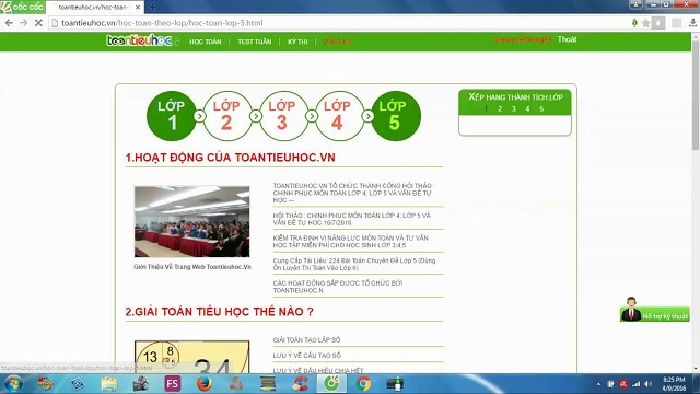Click the Windows Start button
The height and width of the screenshot is (394, 700).
[x=12, y=384]
